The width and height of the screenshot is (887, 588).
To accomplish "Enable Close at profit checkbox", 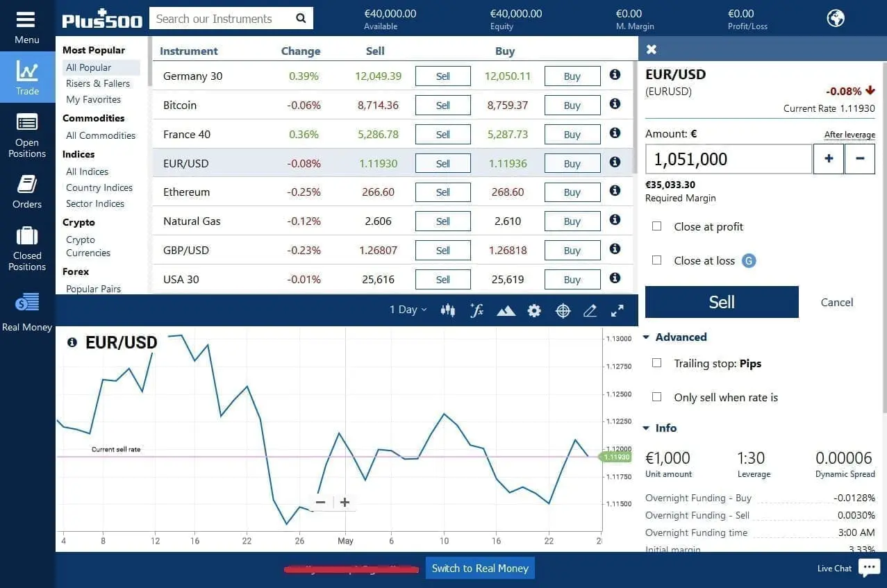I will coord(656,226).
